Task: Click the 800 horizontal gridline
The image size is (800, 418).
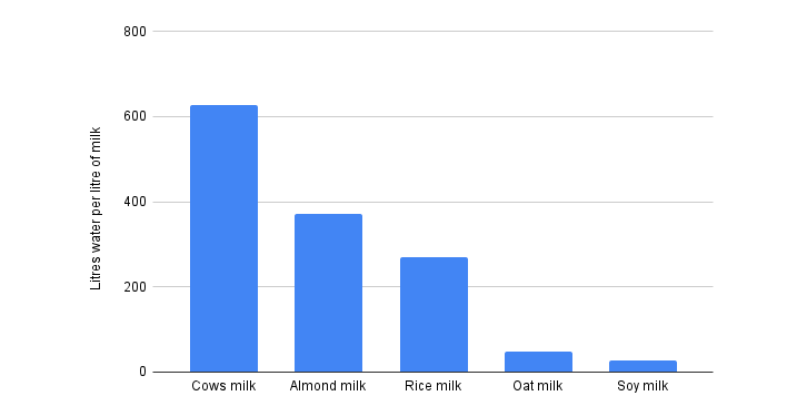Action: coord(430,31)
